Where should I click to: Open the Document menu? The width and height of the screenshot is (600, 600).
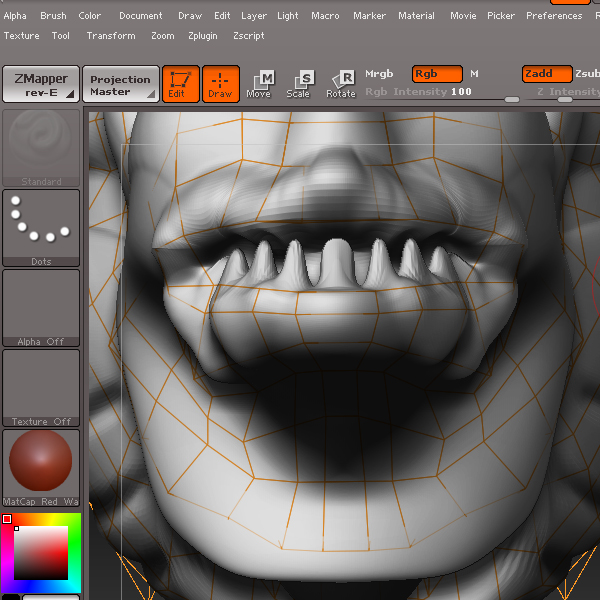pyautogui.click(x=140, y=16)
